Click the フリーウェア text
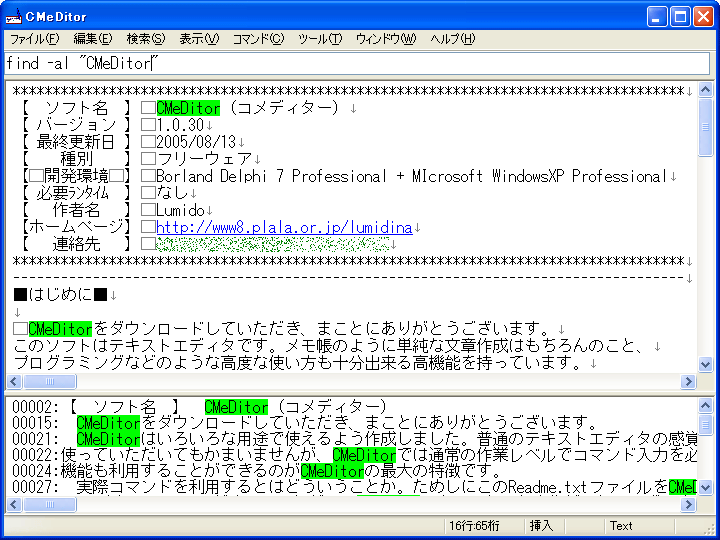 click(204, 159)
